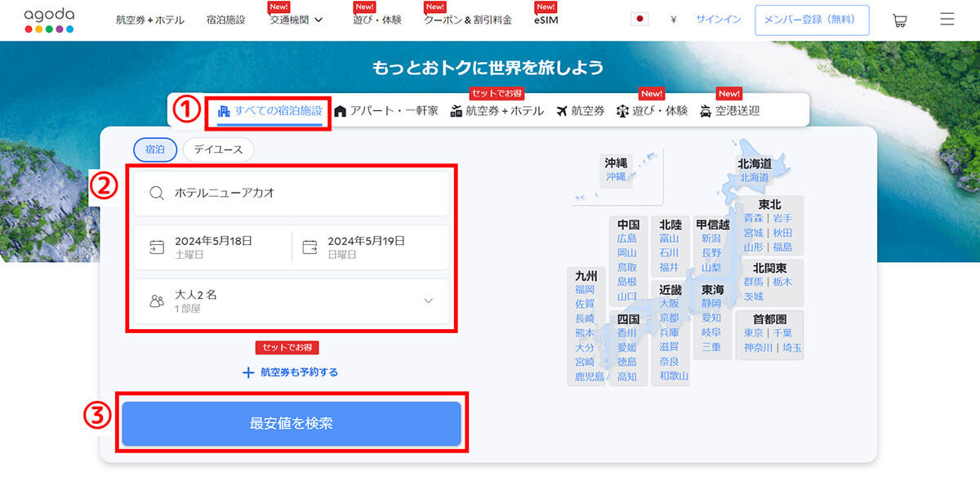Click 沖縄 link on the map
Viewport: 980px width, 481px height.
click(615, 176)
